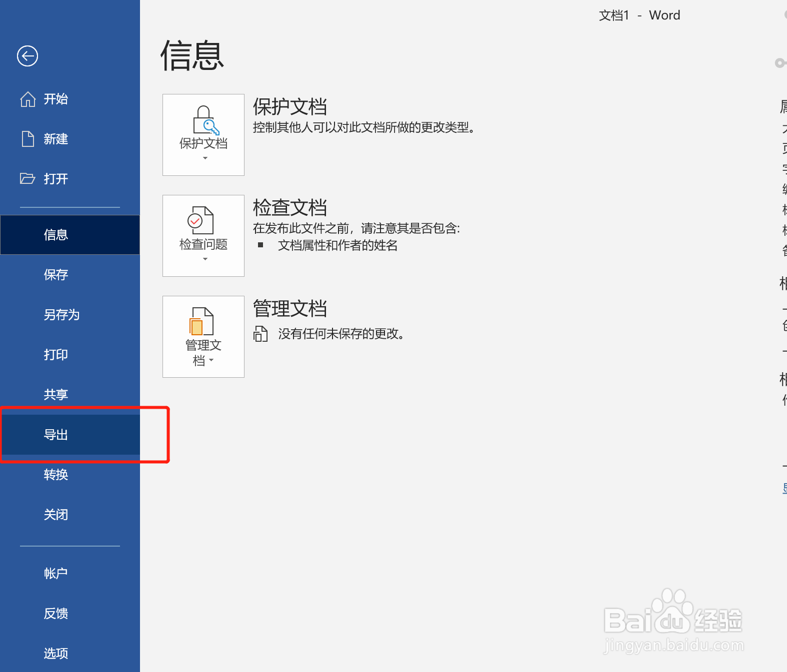Image resolution: width=787 pixels, height=672 pixels.
Task: Choose 打印 in the sidebar
Action: [70, 355]
